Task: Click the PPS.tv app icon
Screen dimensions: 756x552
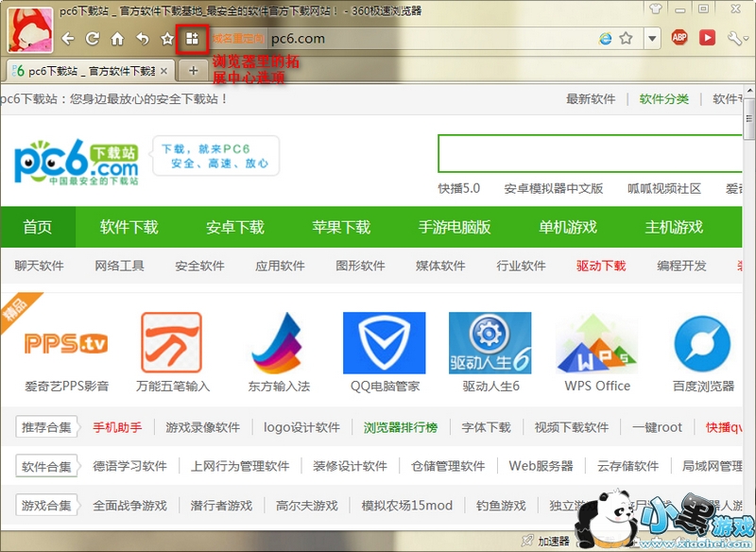Action: click(x=66, y=343)
